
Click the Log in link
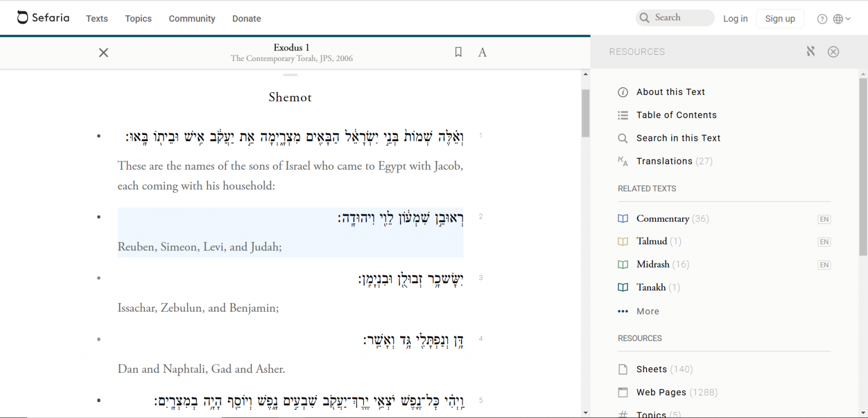coord(735,18)
